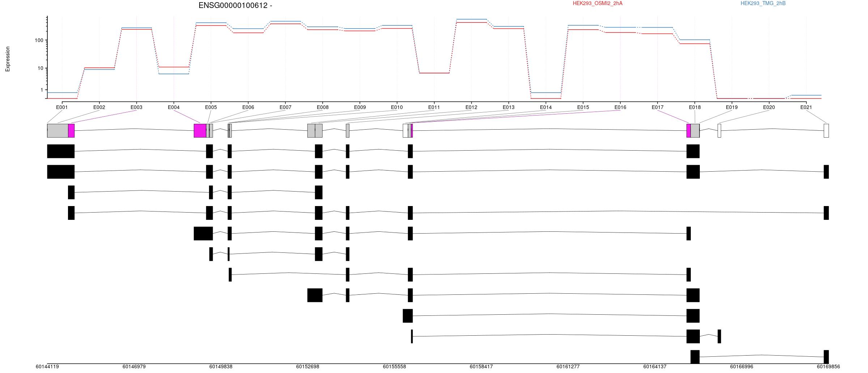868x373 pixels.
Task: Click exon label E014
Action: 546,107
